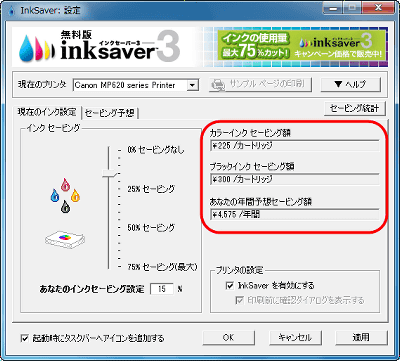This screenshot has width=400, height=361.
Task: Click the 25% セービング label
Action: pos(151,189)
